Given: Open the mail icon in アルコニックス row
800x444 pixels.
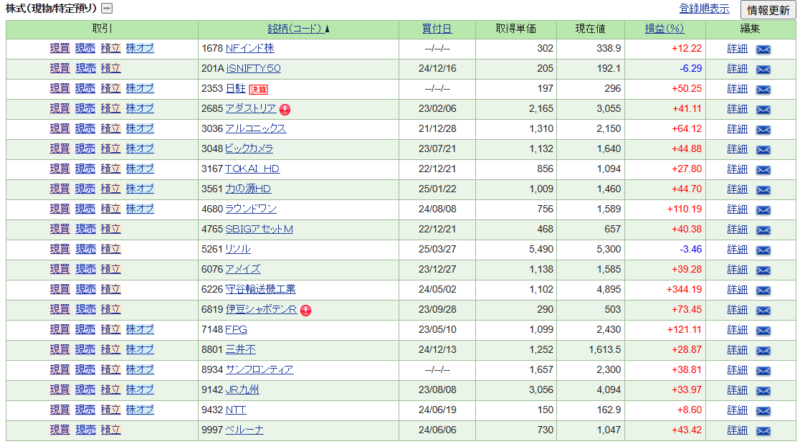Looking at the screenshot, I should pyautogui.click(x=763, y=130).
